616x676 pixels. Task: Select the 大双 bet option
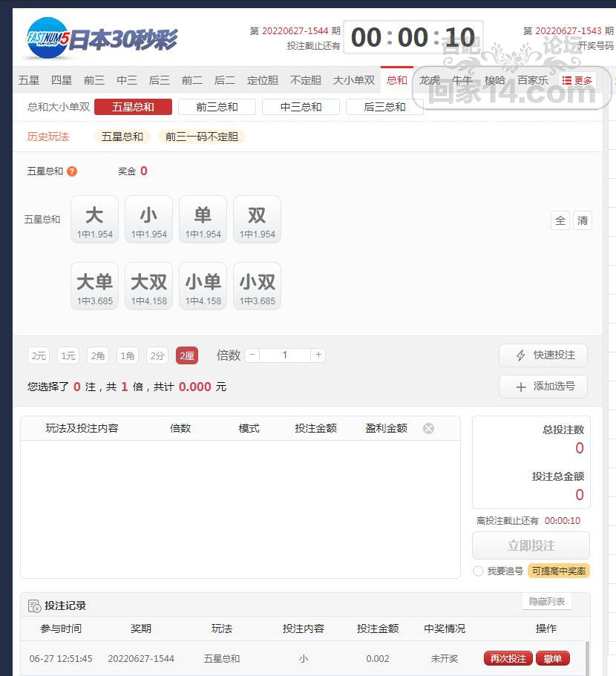pyautogui.click(x=148, y=286)
